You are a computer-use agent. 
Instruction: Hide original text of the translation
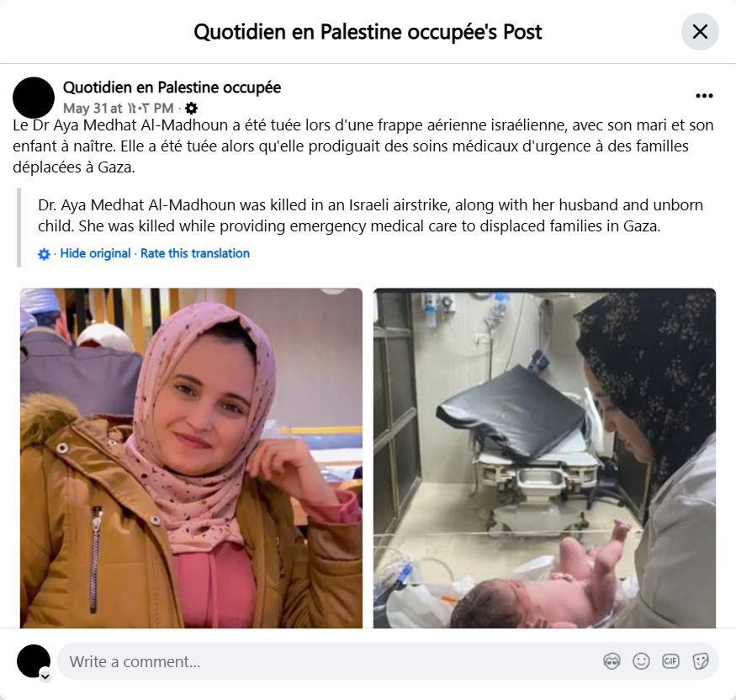95,253
